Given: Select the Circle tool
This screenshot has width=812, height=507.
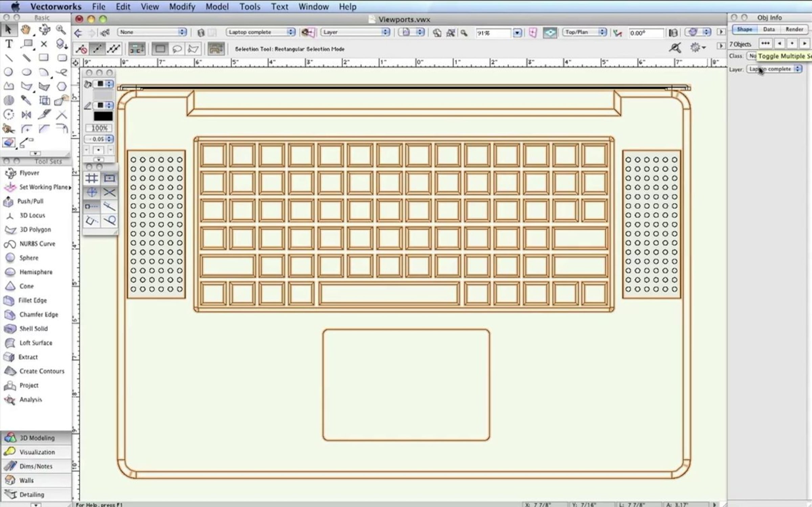Looking at the screenshot, I should (x=8, y=72).
